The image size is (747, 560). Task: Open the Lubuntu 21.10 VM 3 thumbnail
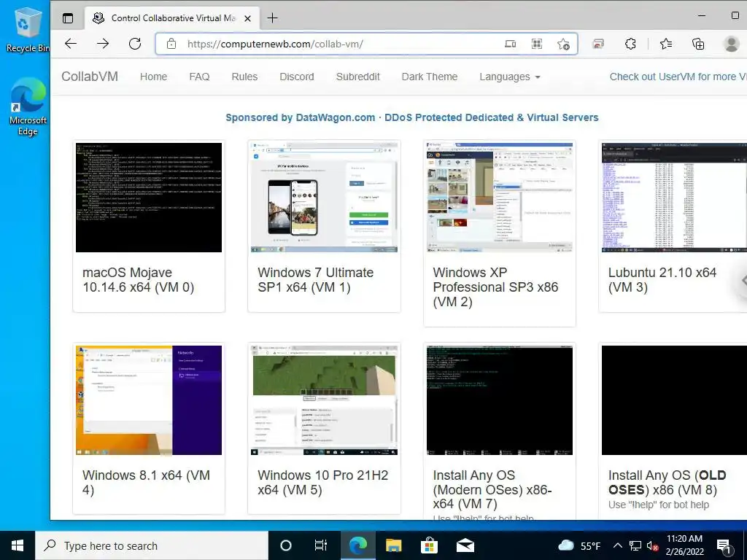[x=674, y=198]
